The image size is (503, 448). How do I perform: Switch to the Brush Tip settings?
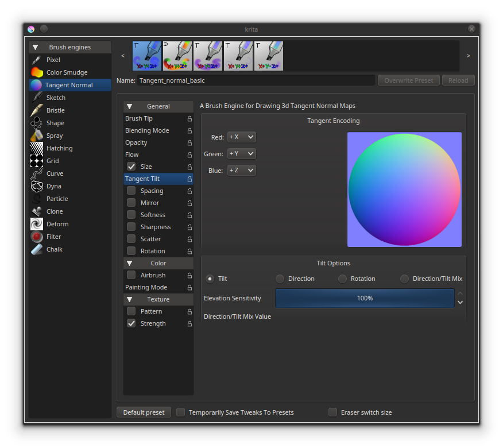tap(149, 118)
